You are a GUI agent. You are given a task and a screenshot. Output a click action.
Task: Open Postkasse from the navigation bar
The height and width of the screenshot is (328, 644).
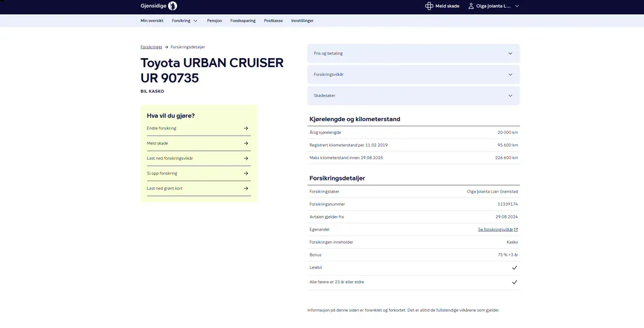273,21
